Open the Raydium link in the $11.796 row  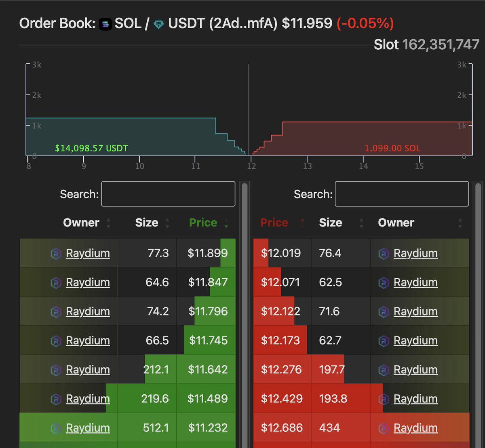88,311
